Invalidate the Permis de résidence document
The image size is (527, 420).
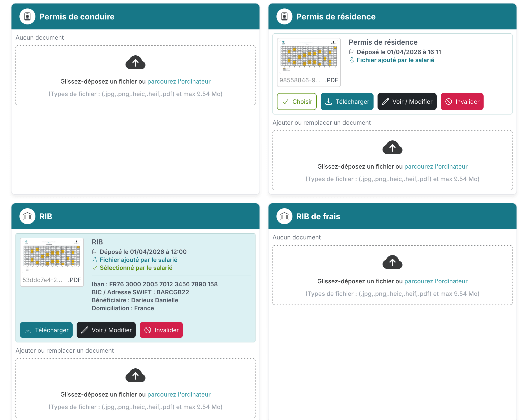click(x=462, y=102)
